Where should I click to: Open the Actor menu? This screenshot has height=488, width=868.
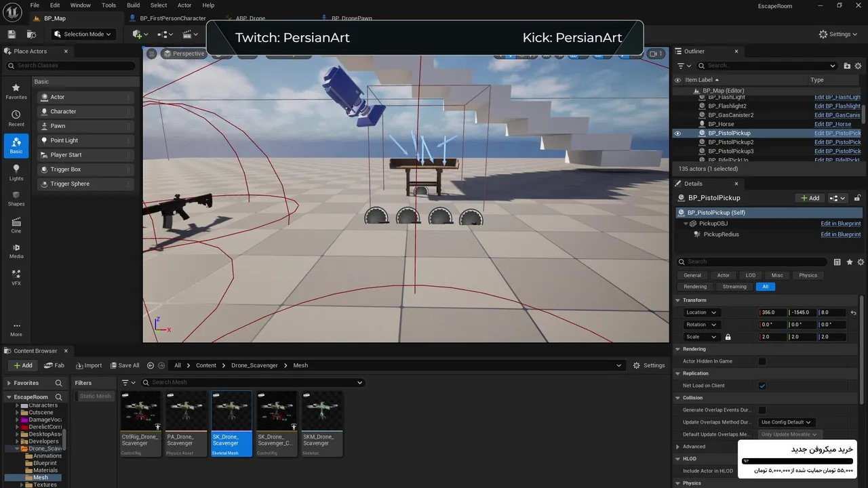pos(184,5)
